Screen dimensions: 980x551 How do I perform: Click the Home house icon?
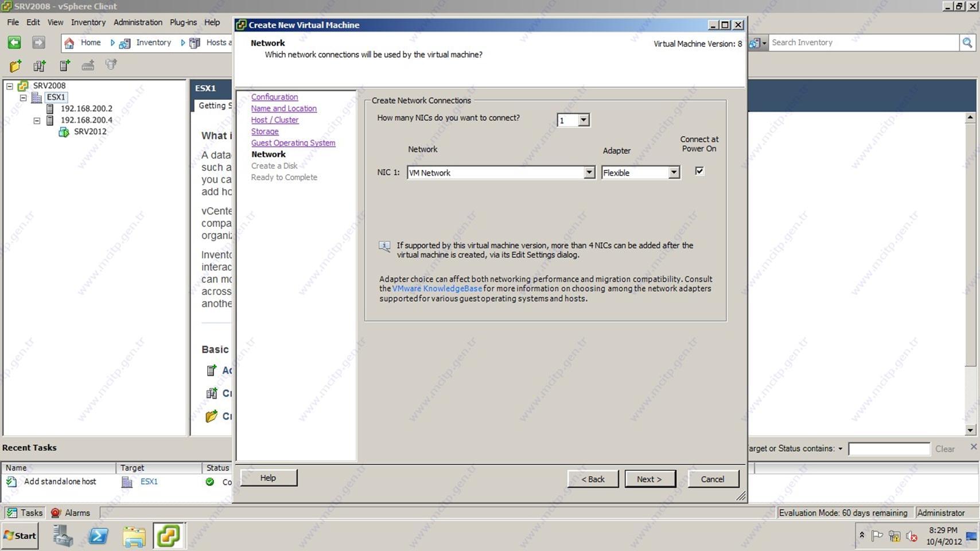pos(69,42)
